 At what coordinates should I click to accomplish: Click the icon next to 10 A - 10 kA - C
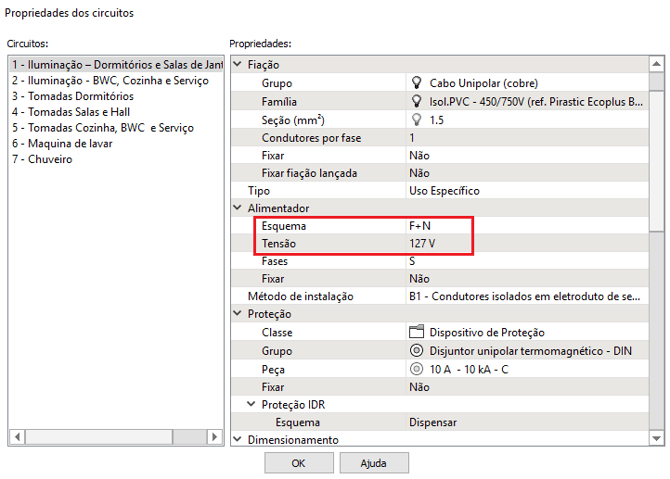tap(417, 368)
